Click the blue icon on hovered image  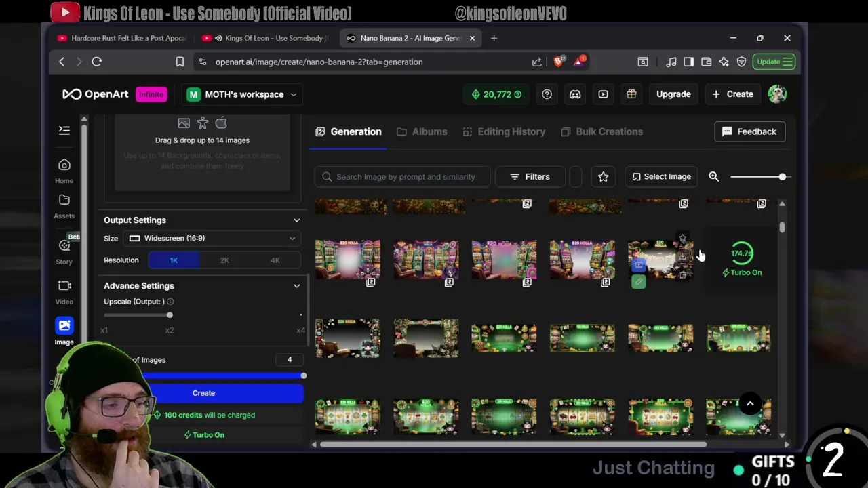638,265
